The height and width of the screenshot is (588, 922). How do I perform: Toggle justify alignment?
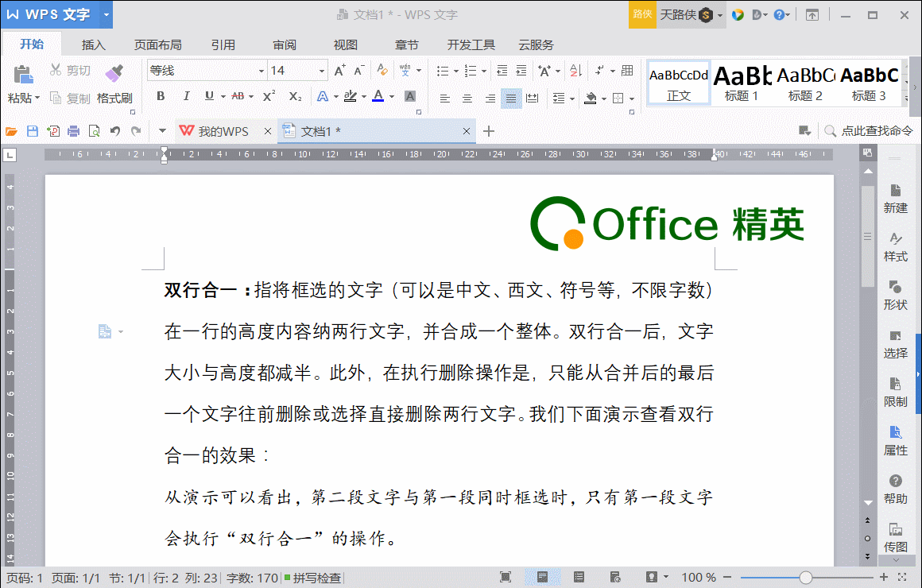click(x=511, y=99)
